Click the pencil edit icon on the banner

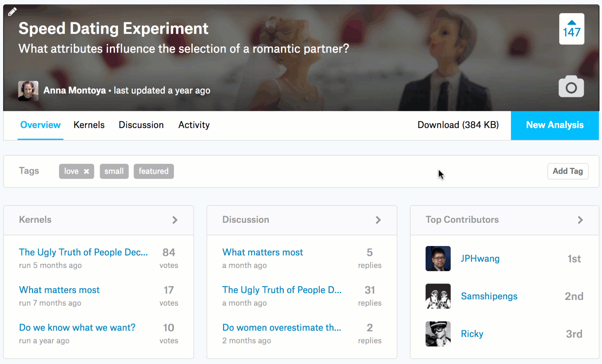tap(12, 11)
